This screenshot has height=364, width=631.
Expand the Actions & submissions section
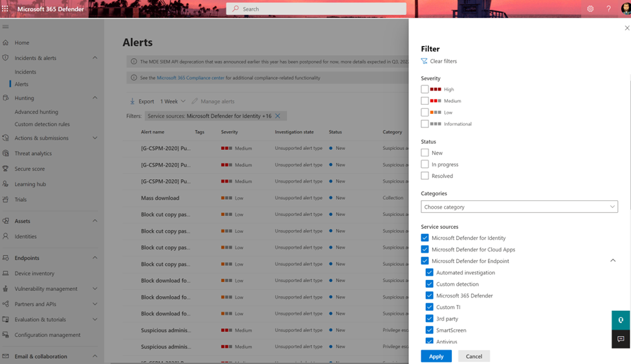(95, 138)
